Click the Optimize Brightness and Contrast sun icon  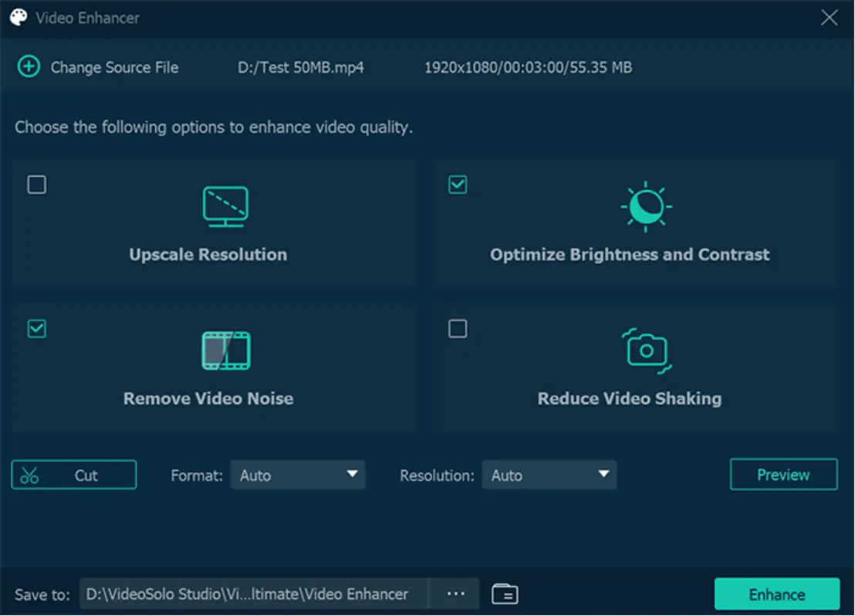point(646,205)
